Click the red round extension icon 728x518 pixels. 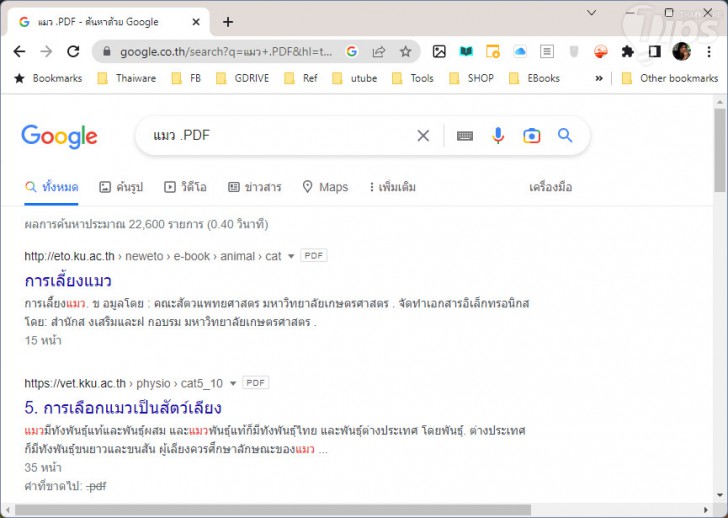coord(601,52)
